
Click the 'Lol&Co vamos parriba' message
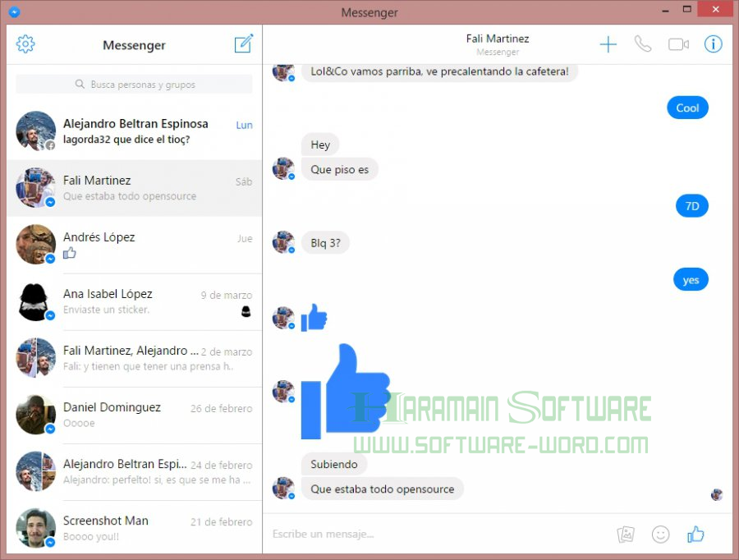click(x=439, y=71)
